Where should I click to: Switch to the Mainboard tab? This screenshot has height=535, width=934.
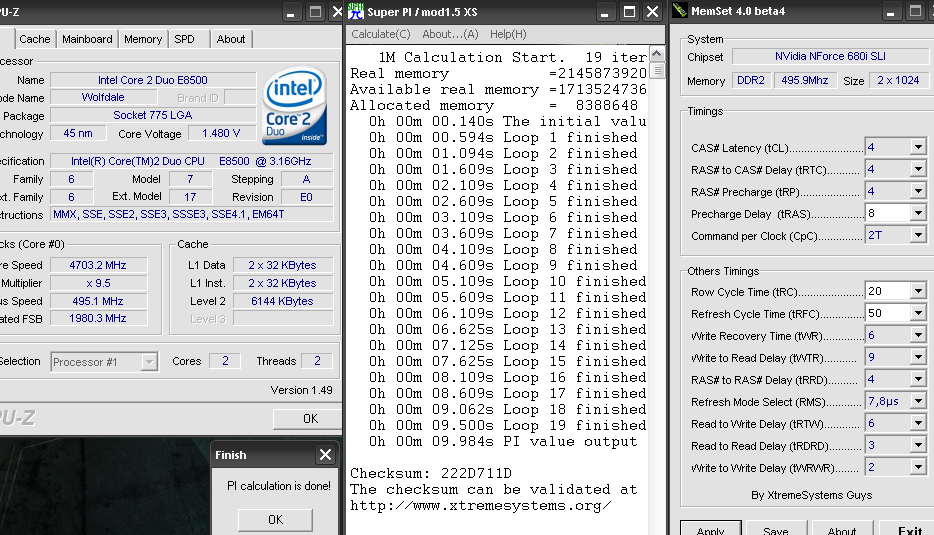[x=87, y=39]
